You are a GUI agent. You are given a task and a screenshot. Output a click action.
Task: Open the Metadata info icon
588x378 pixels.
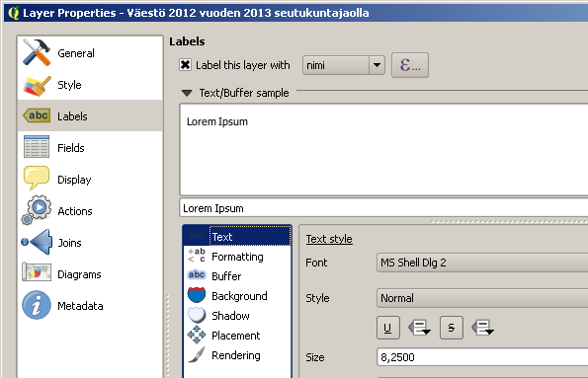tap(37, 305)
